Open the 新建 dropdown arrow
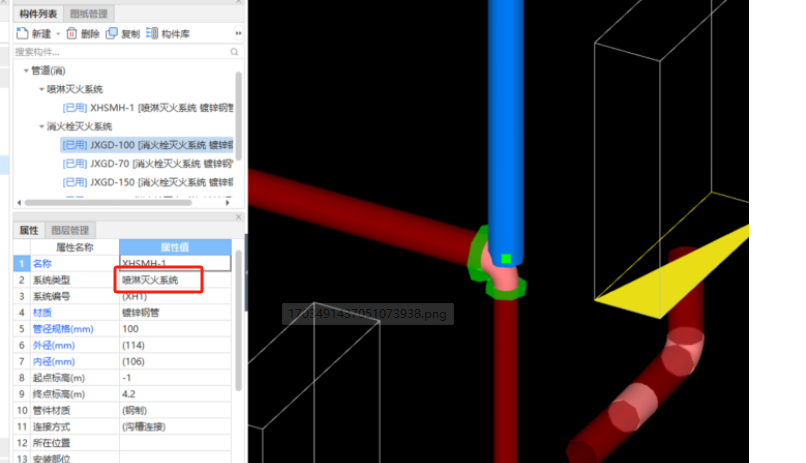 [58, 34]
